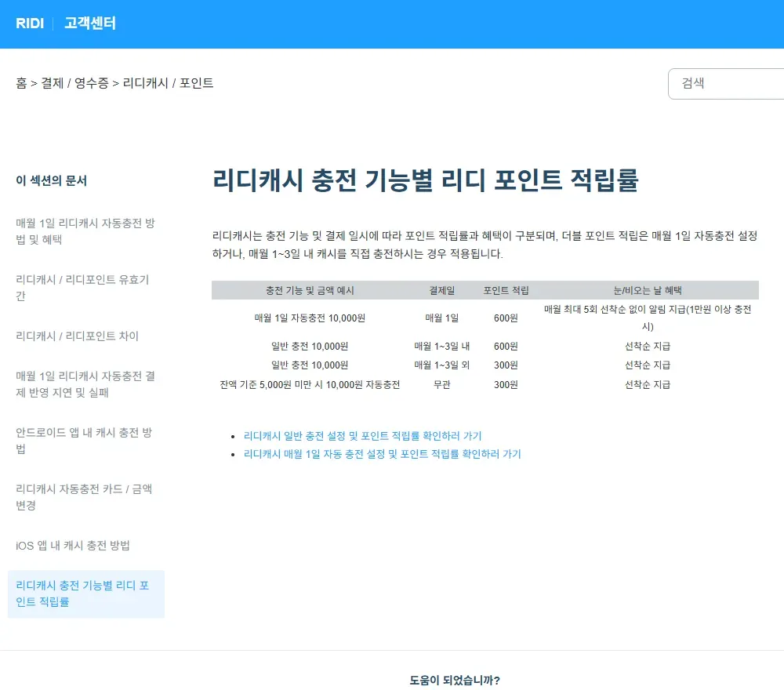Follow link 리디캐시 일반 충전 설정 확인하러 가기
The width and height of the screenshot is (784, 690).
point(362,436)
